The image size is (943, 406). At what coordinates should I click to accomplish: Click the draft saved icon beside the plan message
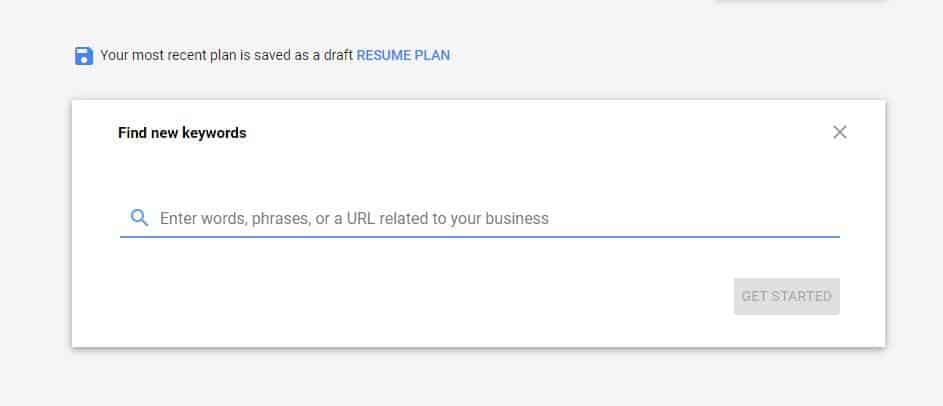pyautogui.click(x=84, y=56)
